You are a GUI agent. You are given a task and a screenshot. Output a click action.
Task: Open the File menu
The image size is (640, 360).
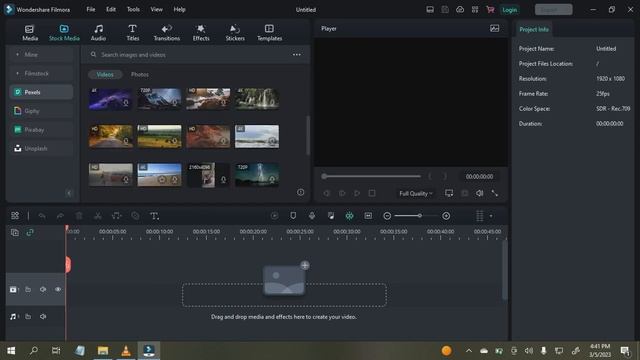pyautogui.click(x=91, y=9)
